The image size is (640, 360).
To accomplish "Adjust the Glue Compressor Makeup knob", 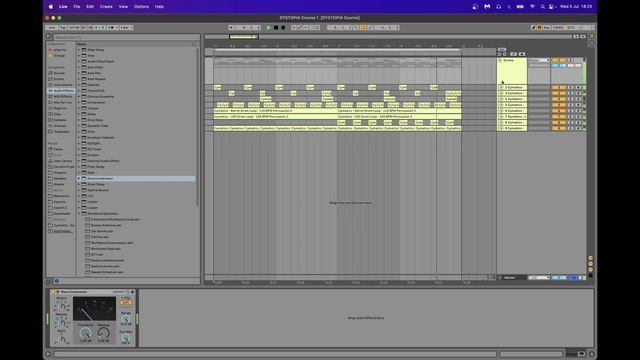I will 103,333.
